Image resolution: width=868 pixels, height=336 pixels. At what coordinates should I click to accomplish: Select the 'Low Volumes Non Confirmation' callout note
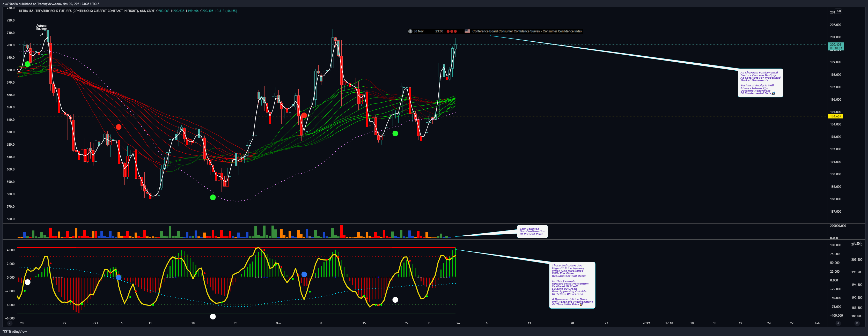point(532,231)
